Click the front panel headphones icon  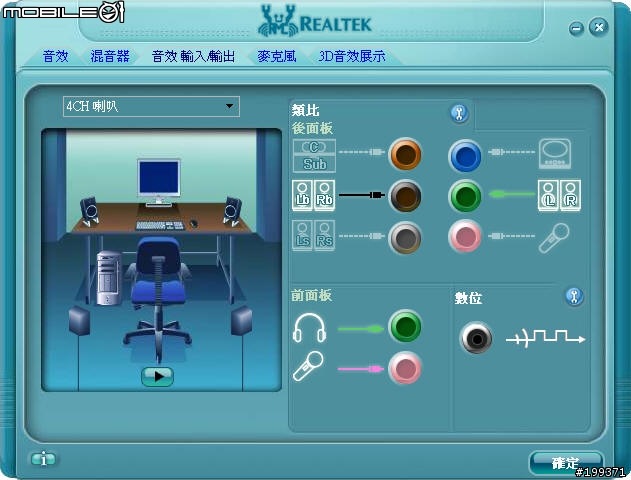point(309,328)
